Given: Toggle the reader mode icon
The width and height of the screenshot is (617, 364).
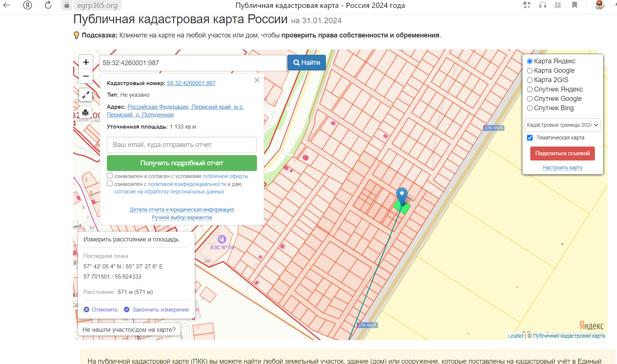Looking at the screenshot, I should click(558, 5).
